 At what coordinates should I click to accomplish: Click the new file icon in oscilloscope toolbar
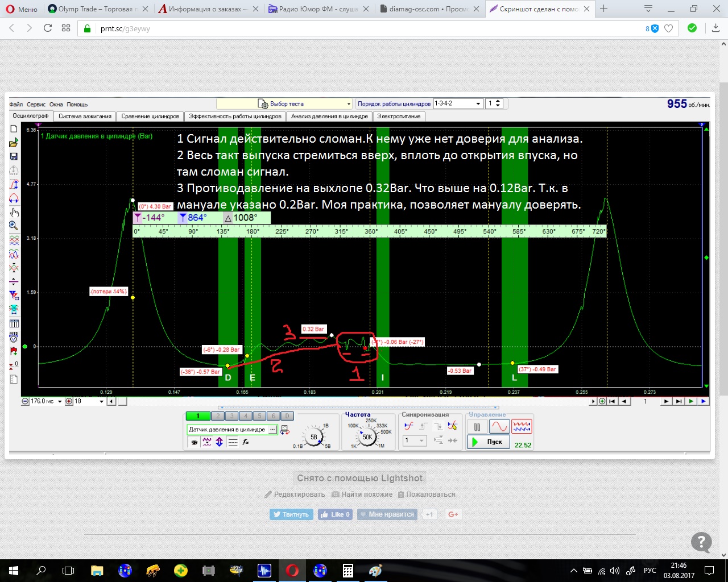tap(14, 129)
